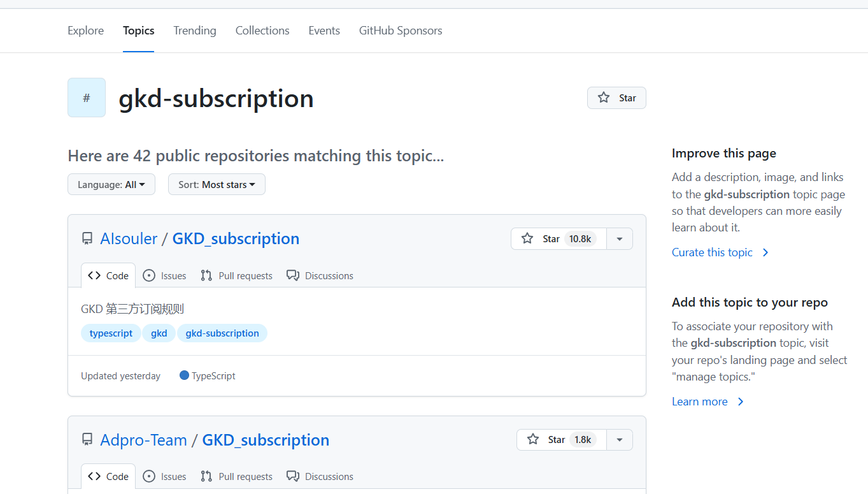Switch to the Trending tab
Image resolution: width=868 pixels, height=494 pixels.
(x=195, y=31)
